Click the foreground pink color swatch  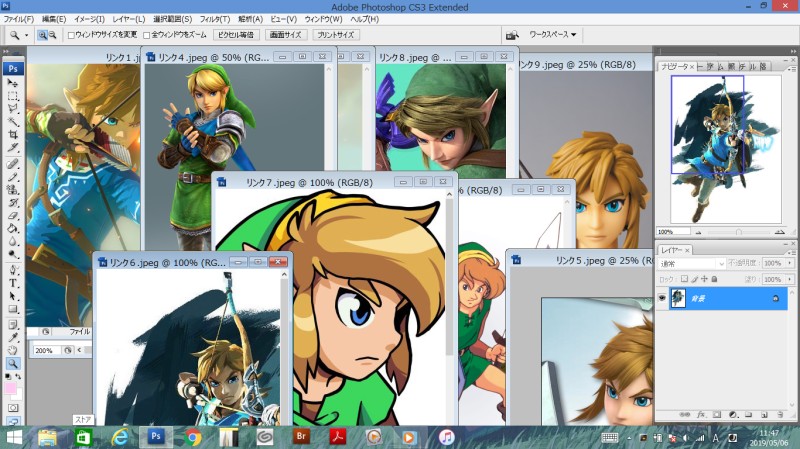[10, 389]
